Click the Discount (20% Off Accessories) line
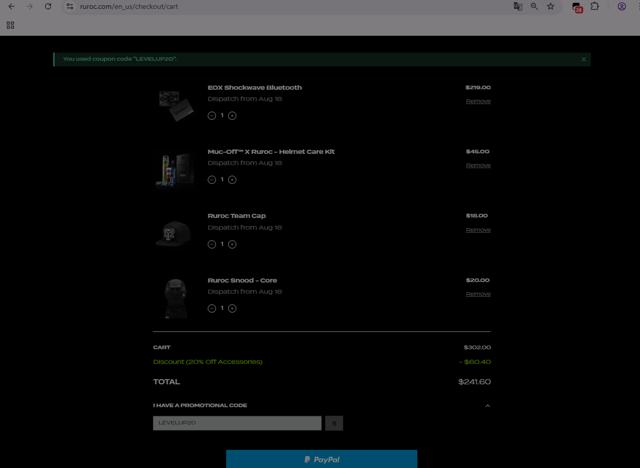 pos(208,362)
